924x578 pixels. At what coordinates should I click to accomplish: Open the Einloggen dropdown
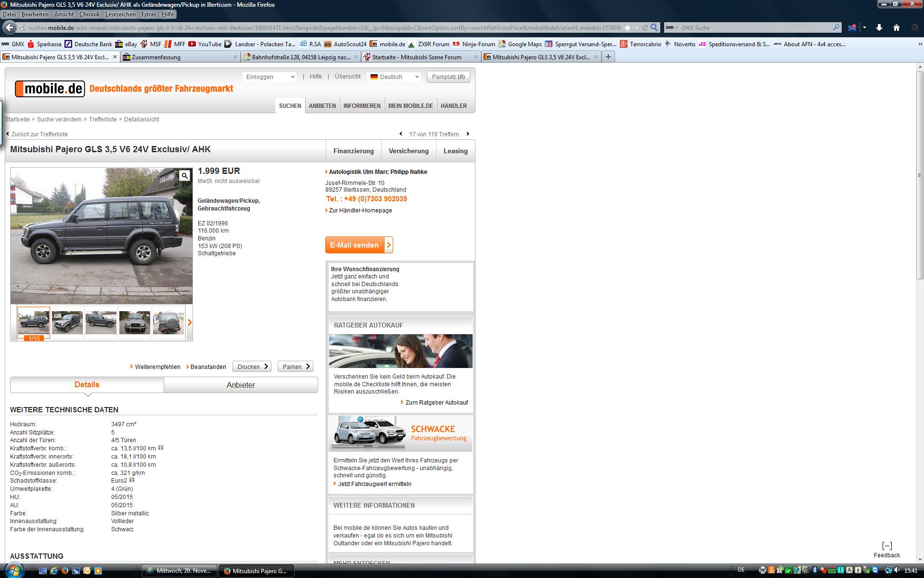click(x=269, y=77)
